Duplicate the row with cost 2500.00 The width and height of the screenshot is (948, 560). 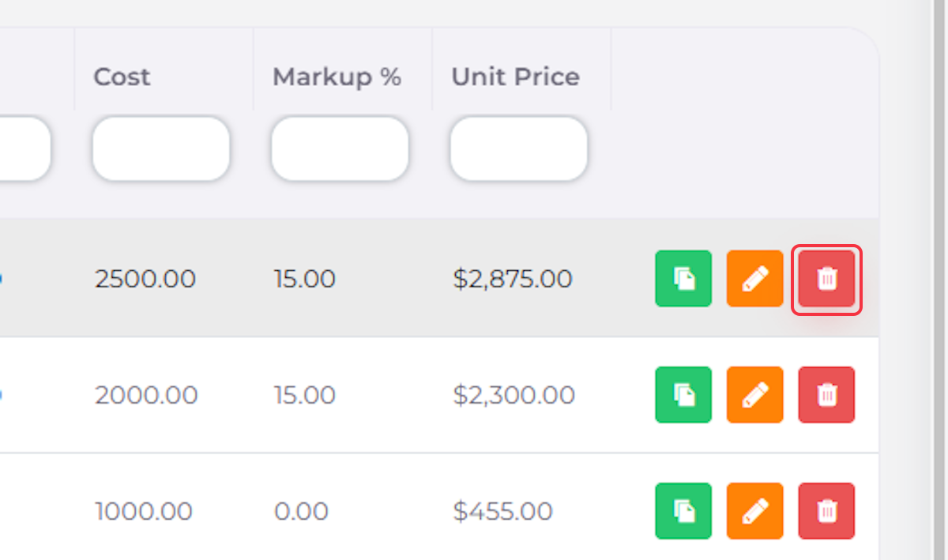683,279
